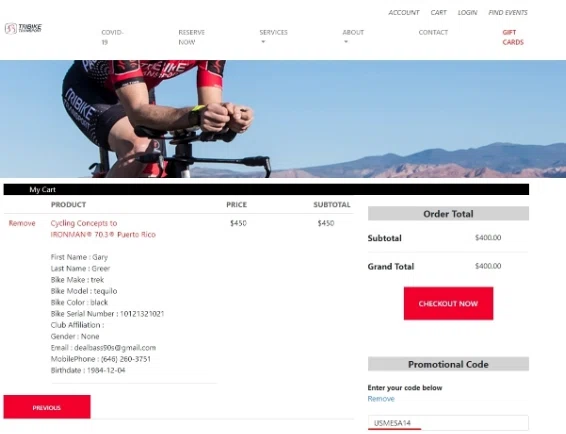Go to the Contact page
Viewport: 566px width, 434px height.
pyautogui.click(x=433, y=32)
